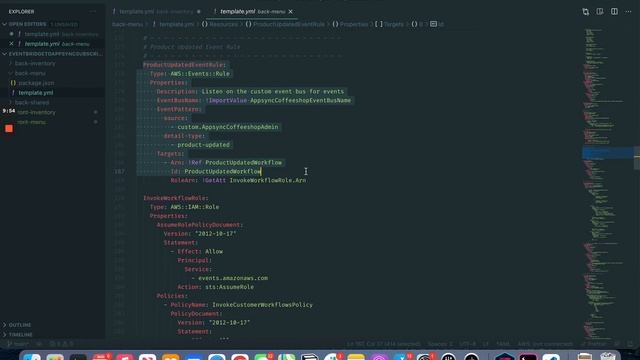Open Explorer panel's more actions ellipsis
The width and height of the screenshot is (640, 360).
click(93, 11)
